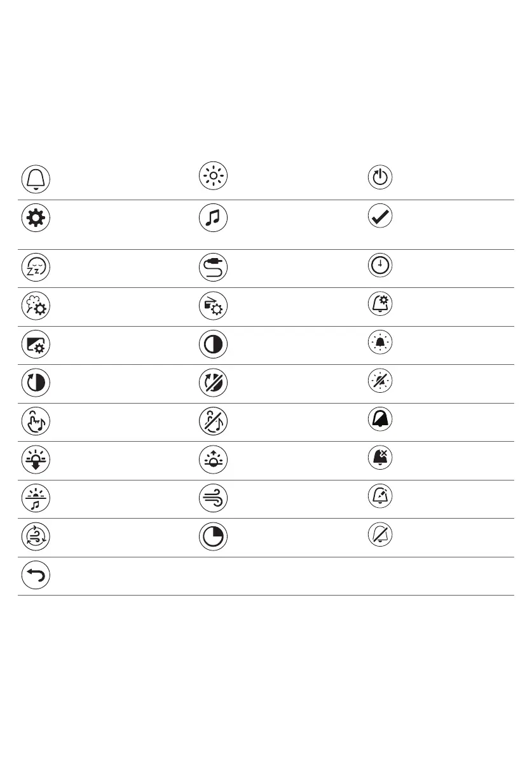532x757 pixels.
Task: Toggle the crossed-out glowing bell icon
Action: 379,383
